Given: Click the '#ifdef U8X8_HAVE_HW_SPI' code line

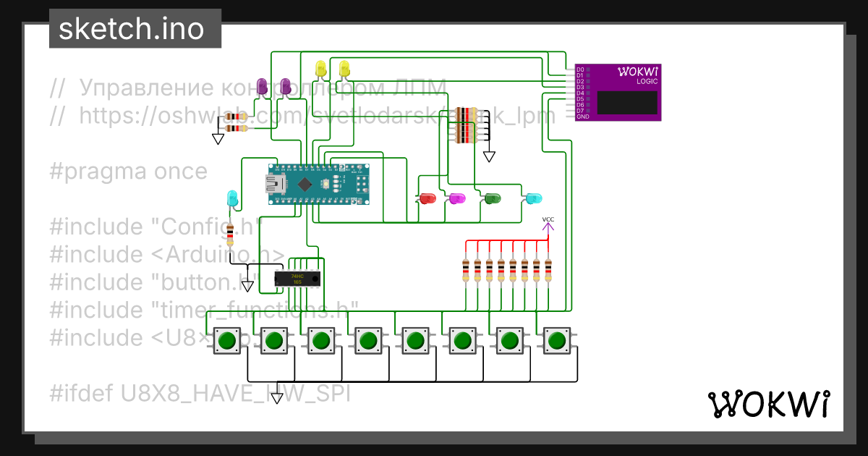Looking at the screenshot, I should (x=200, y=392).
